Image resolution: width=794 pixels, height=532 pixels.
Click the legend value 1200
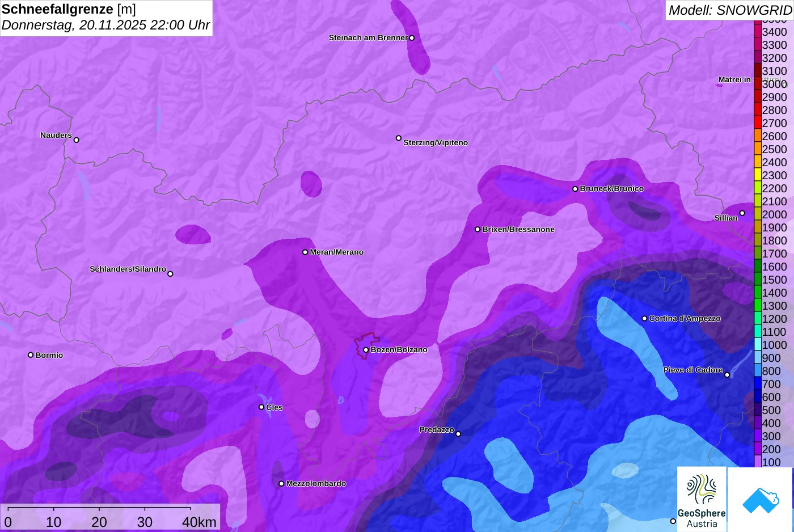[x=775, y=319]
